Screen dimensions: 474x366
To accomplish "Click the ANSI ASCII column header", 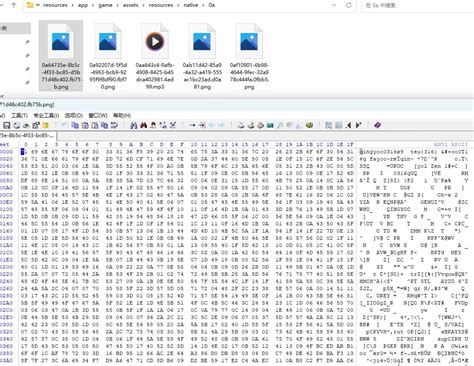I will 451,144.
